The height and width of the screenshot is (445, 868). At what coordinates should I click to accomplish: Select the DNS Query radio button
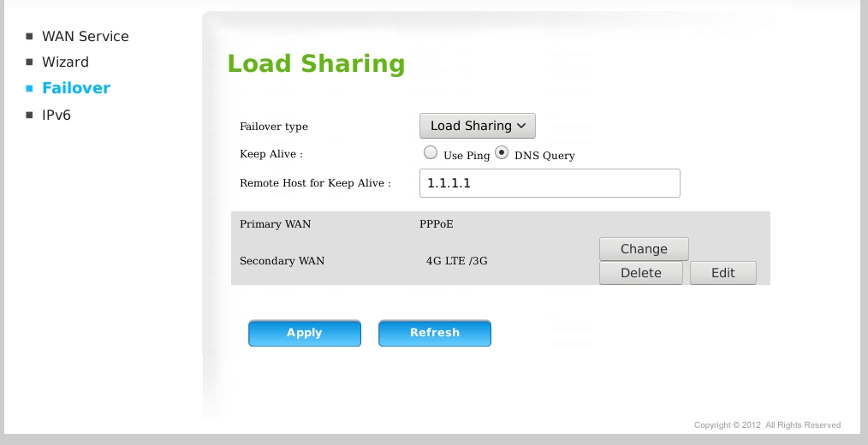click(x=502, y=153)
